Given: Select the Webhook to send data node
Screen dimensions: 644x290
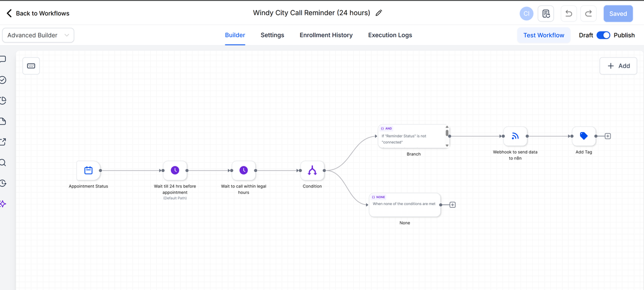Looking at the screenshot, I should [x=515, y=136].
